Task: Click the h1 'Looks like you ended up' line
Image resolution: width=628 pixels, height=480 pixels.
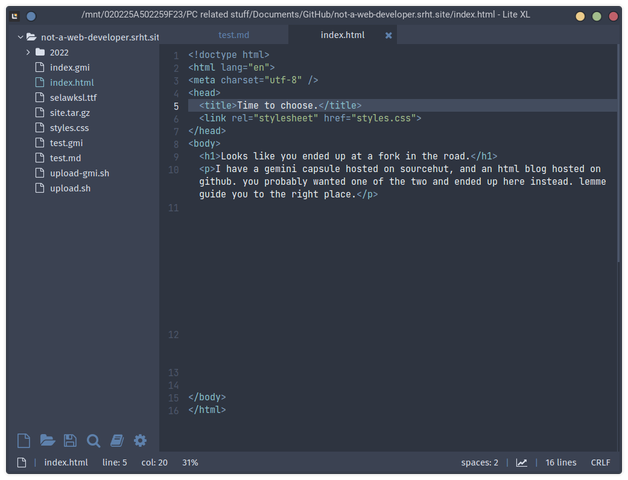Action: 348,156
